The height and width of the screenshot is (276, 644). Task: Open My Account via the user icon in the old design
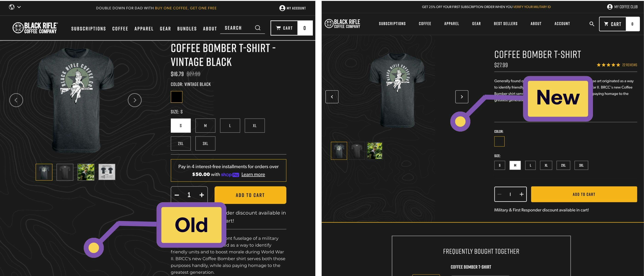pyautogui.click(x=282, y=8)
